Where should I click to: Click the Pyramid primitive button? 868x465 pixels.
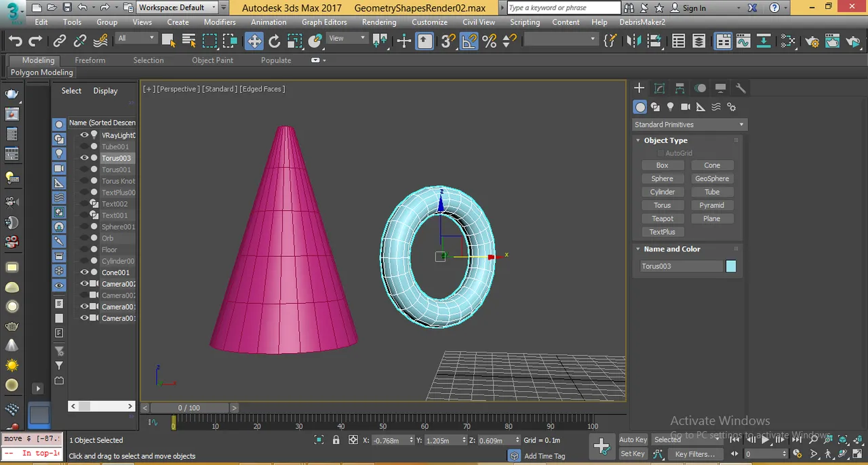(712, 205)
